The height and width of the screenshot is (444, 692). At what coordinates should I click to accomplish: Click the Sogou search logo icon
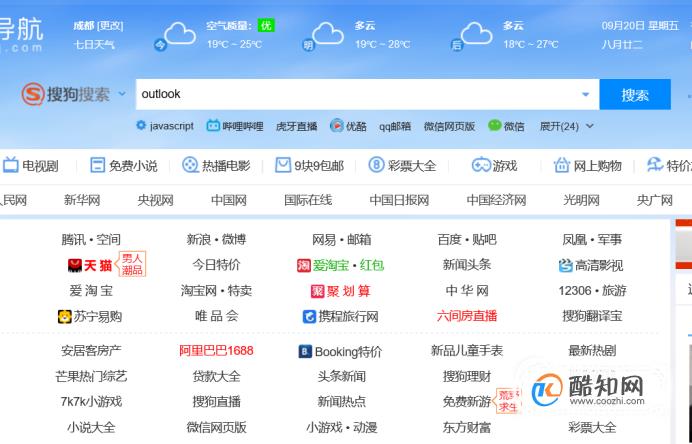click(x=33, y=94)
